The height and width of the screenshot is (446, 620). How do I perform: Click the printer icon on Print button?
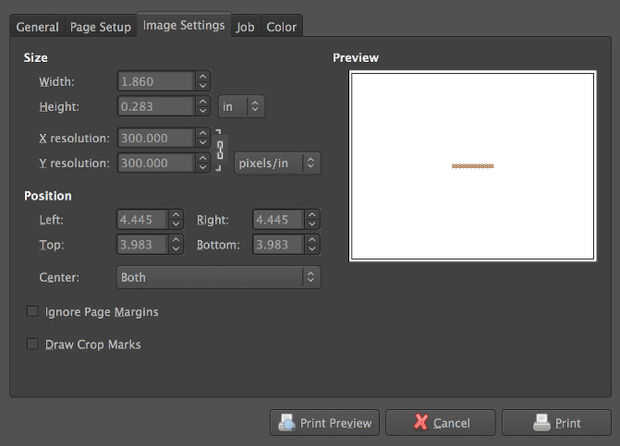tap(540, 422)
